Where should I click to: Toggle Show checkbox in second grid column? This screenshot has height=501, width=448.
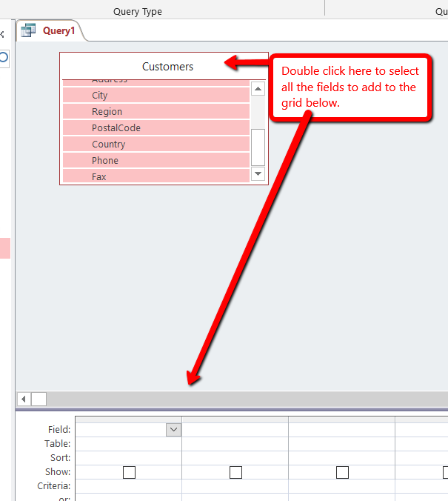tap(235, 472)
